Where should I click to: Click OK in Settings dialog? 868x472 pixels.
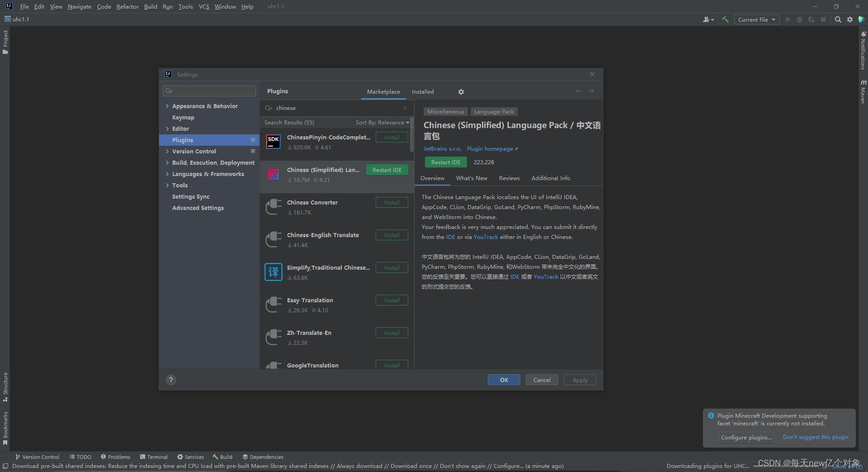(x=504, y=380)
